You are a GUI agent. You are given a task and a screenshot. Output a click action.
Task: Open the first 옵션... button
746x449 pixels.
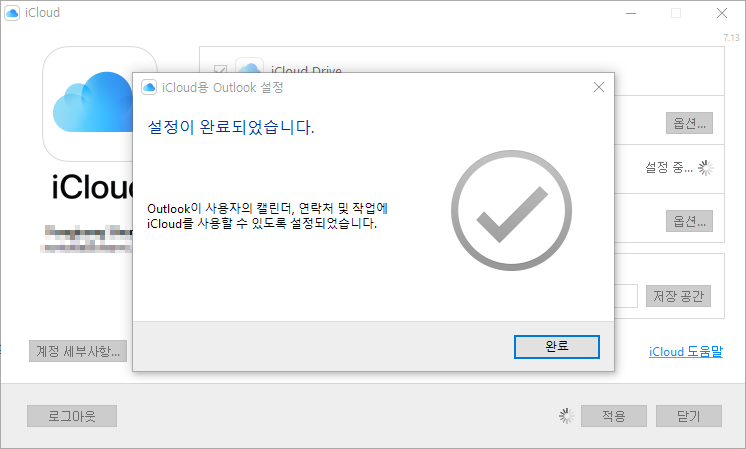(x=689, y=123)
